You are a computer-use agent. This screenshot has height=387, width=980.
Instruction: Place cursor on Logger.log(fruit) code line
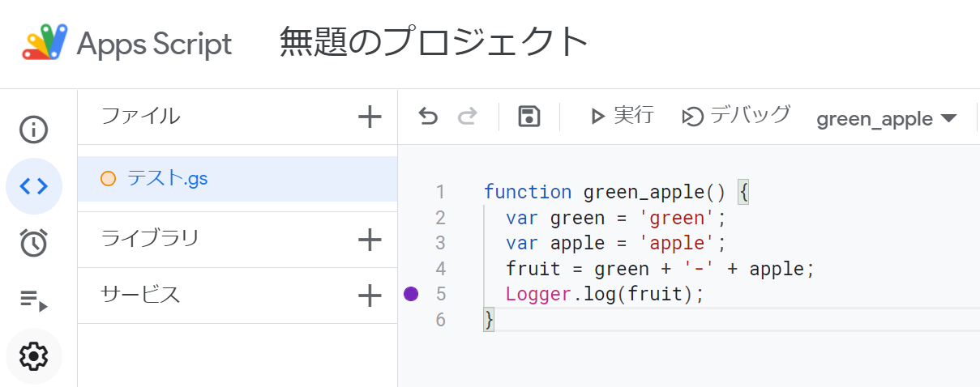(x=605, y=293)
